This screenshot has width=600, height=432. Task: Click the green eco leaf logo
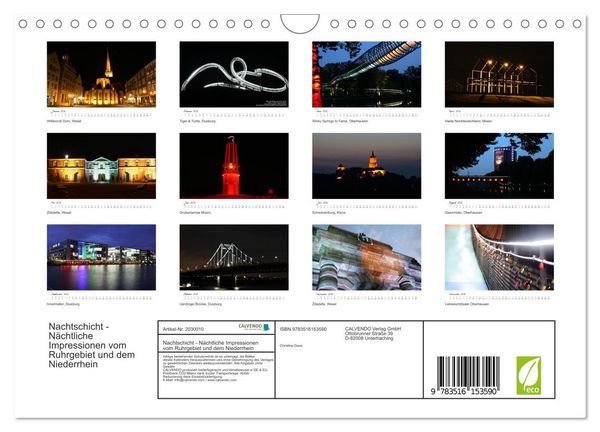click(x=529, y=375)
